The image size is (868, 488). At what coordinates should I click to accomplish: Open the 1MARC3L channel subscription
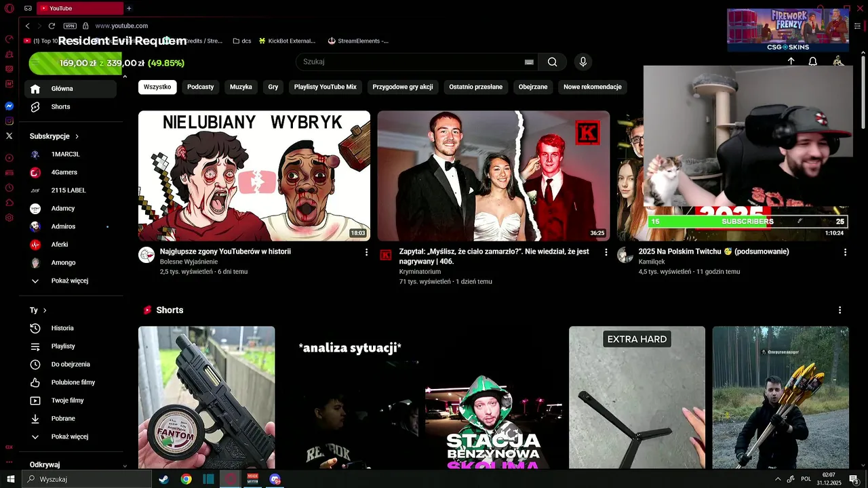coord(71,155)
